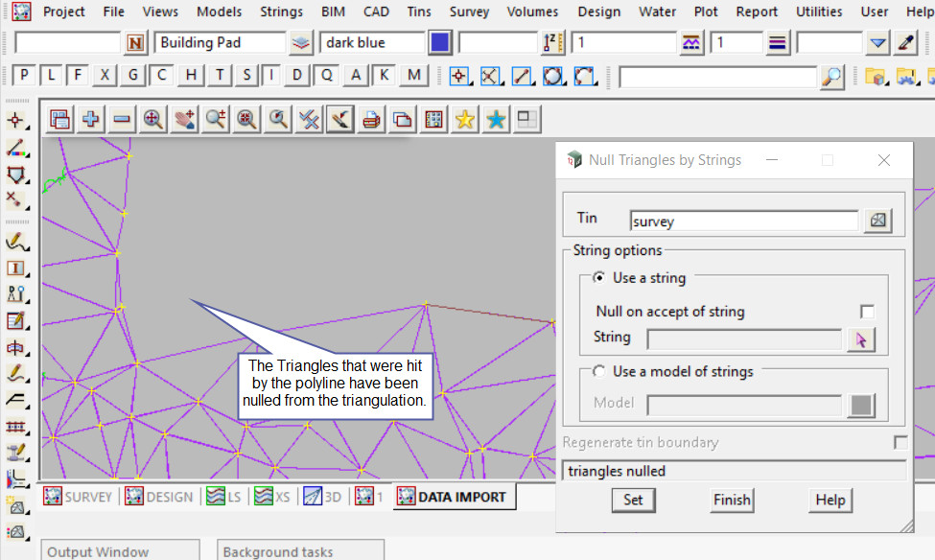Click the polygon tool in left sidebar
The image size is (935, 560).
[16, 175]
